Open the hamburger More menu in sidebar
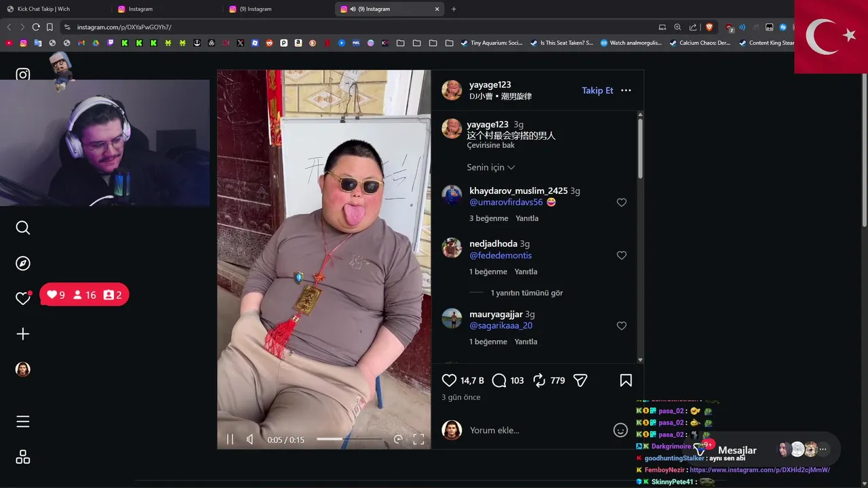Image resolution: width=868 pixels, height=488 pixels. click(x=23, y=422)
